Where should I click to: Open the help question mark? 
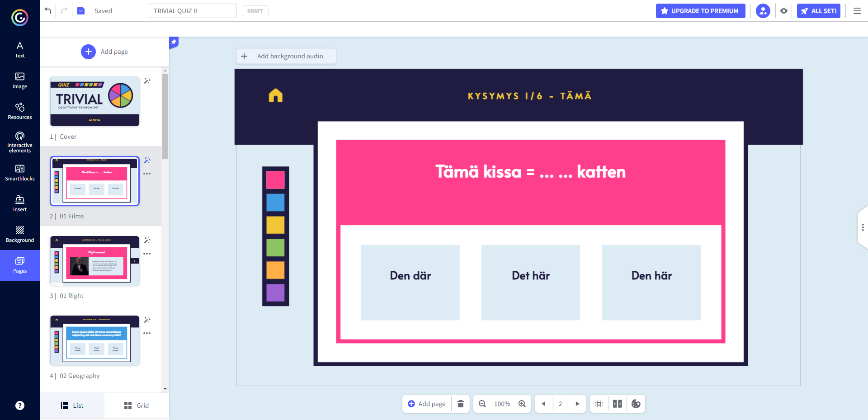pyautogui.click(x=20, y=406)
